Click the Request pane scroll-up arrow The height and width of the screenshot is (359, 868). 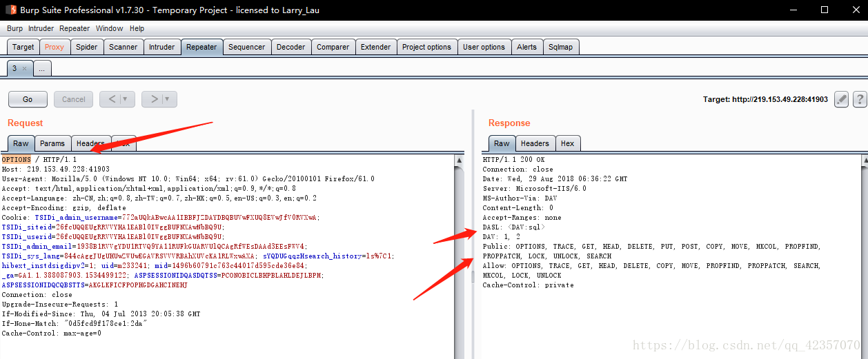460,160
